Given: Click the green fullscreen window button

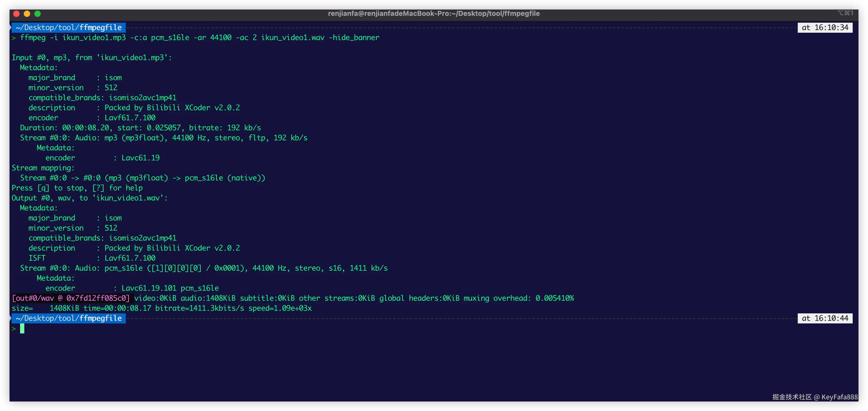Looking at the screenshot, I should (x=38, y=13).
